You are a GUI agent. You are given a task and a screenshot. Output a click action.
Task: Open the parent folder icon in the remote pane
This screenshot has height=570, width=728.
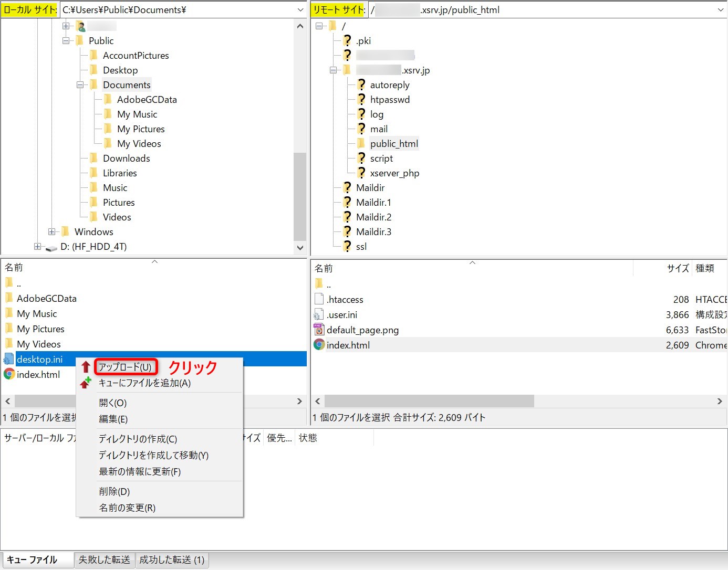(x=319, y=283)
